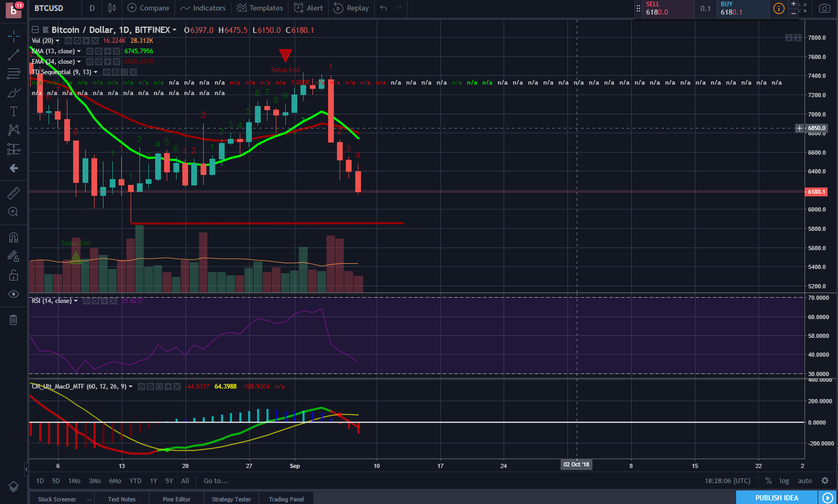Click the back arrow icon in sidebar

click(14, 168)
